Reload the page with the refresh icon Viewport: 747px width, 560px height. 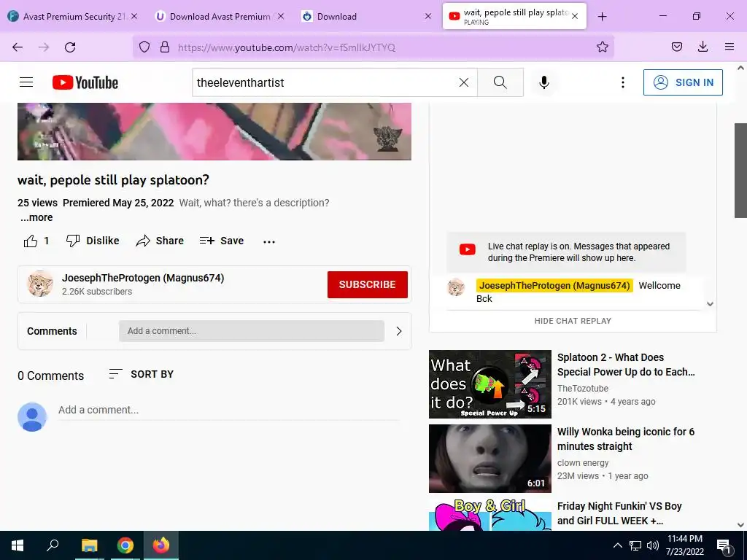coord(70,47)
